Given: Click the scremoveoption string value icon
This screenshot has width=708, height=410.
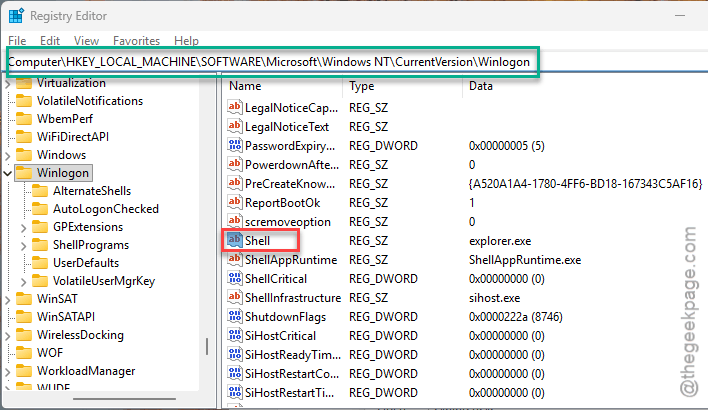Looking at the screenshot, I should point(234,221).
